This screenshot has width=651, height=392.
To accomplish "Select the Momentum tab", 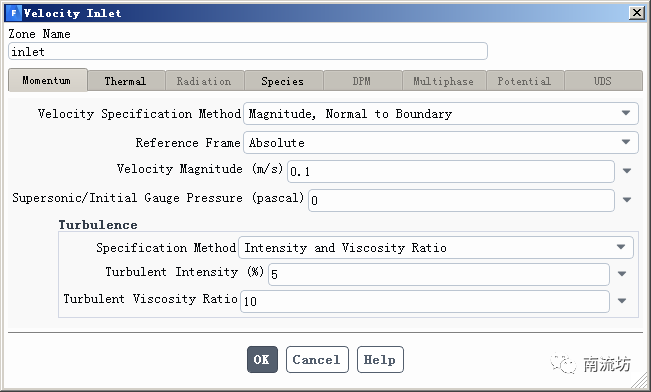I will click(47, 80).
